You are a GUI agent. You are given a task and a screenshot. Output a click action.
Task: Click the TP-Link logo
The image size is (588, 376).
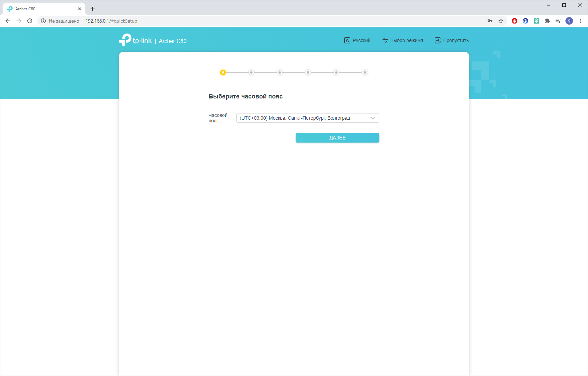tap(135, 40)
